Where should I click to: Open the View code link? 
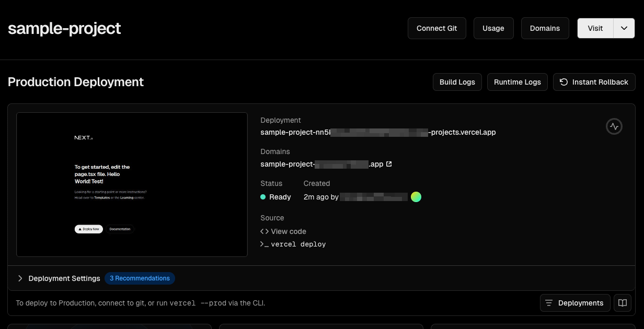(x=289, y=231)
